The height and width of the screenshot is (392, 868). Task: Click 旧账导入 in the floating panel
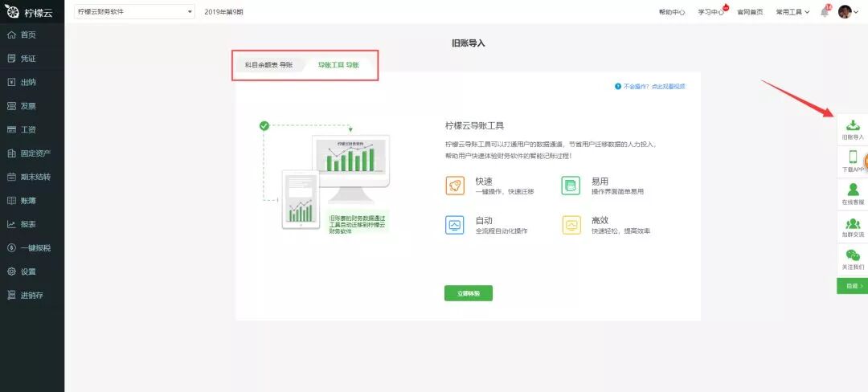click(x=853, y=129)
